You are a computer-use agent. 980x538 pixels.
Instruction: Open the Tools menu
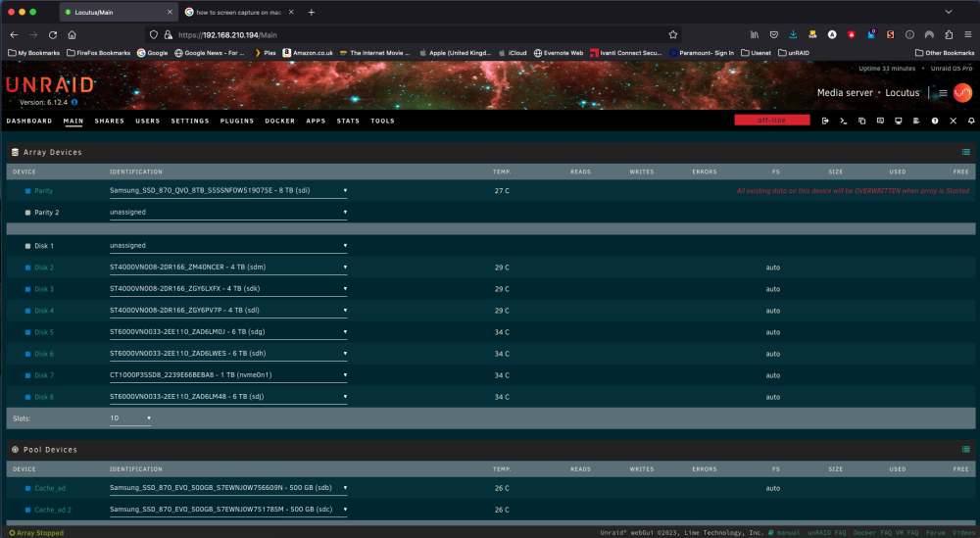[382, 121]
